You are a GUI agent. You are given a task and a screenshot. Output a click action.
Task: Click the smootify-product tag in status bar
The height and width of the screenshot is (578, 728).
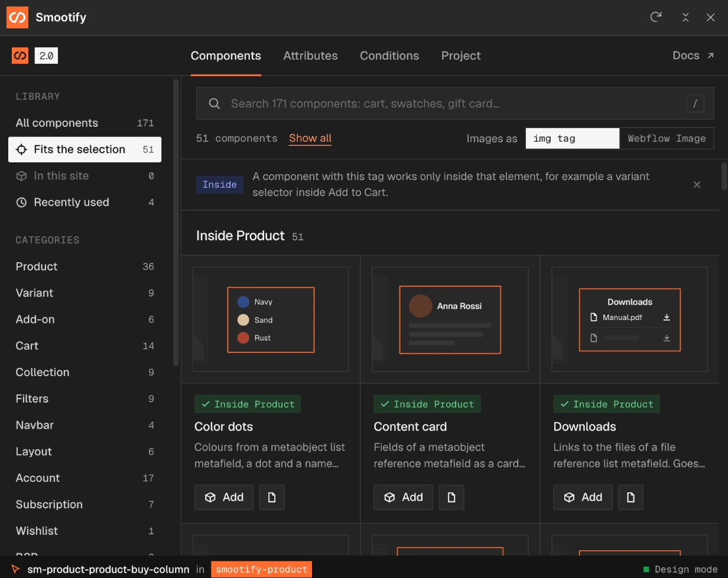261,570
